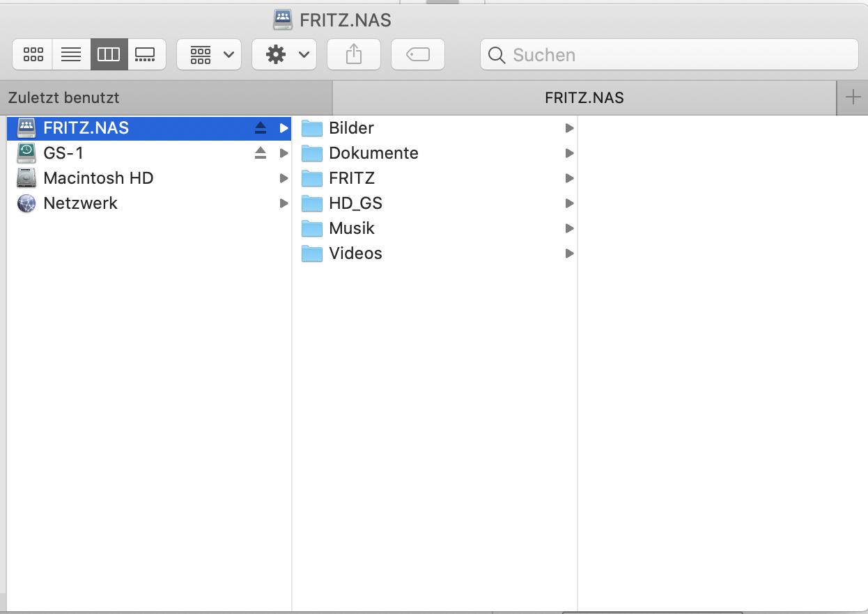Expand the Dokumente folder arrow

[x=569, y=153]
